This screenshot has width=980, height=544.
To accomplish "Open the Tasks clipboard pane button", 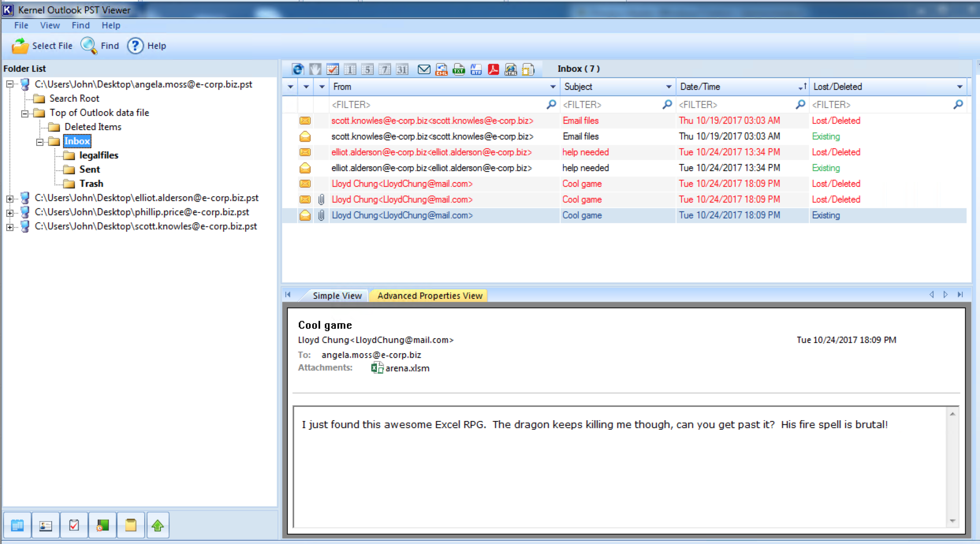I will [x=74, y=525].
